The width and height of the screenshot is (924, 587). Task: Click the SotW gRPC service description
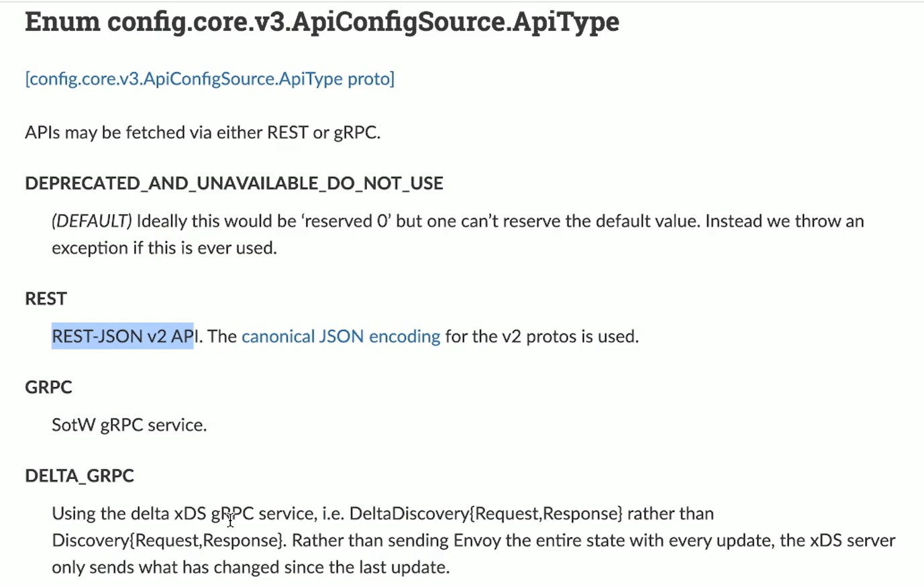coord(130,425)
